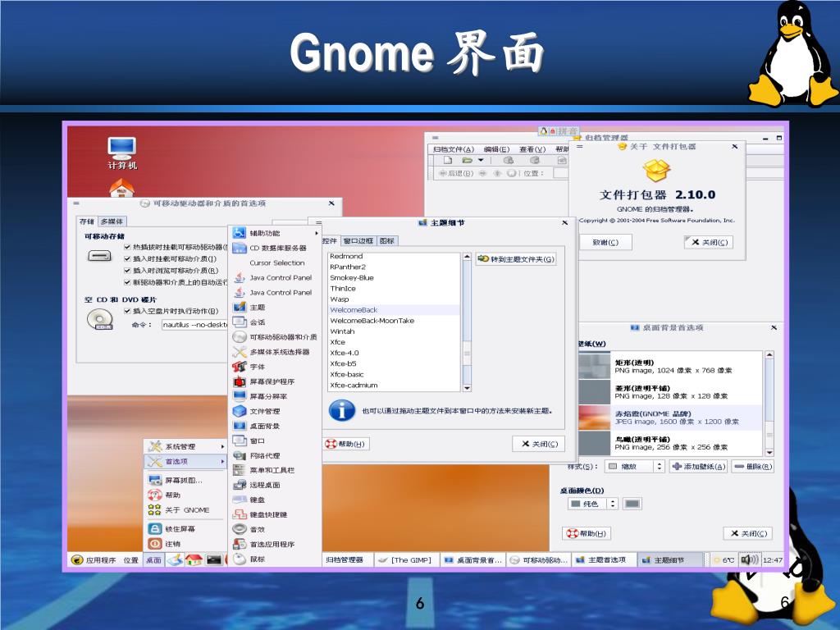Viewport: 840px width, 630px height.
Task: Open 屏幕保护程序 screensaver preferences
Action: pyautogui.click(x=275, y=381)
